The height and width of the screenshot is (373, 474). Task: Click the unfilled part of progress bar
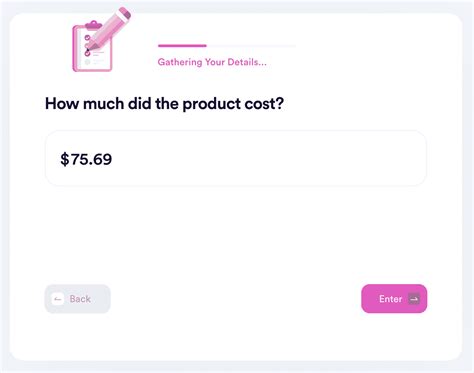251,46
